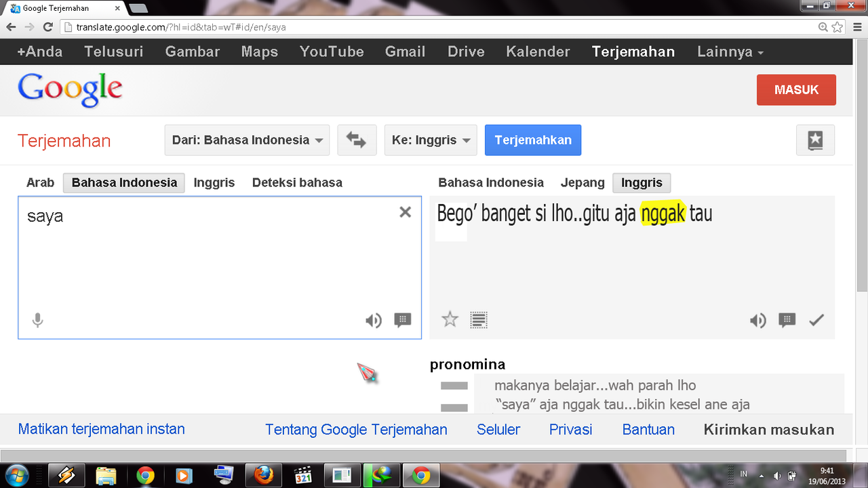
Task: Open the phrasebook star-page icon
Action: pos(815,140)
